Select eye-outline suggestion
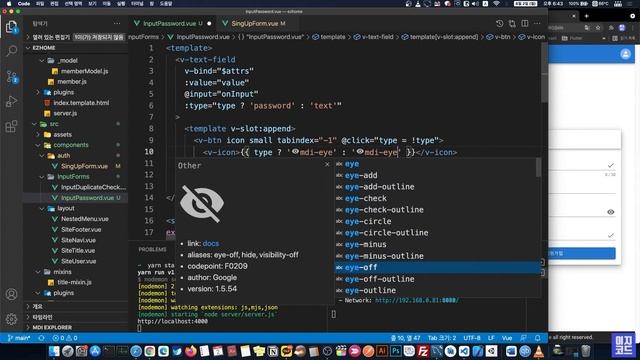This screenshot has height=360, width=640. tap(437, 291)
